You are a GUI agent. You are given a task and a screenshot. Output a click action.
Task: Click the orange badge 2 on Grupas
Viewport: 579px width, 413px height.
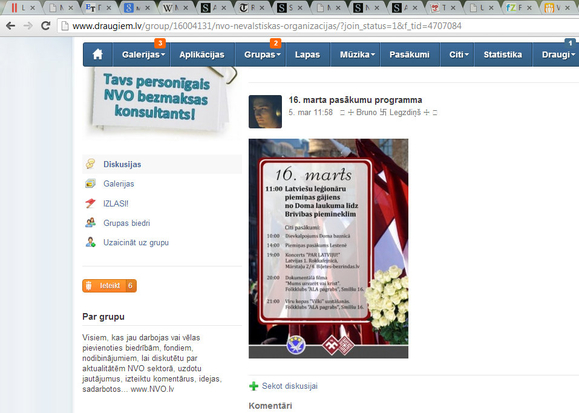click(275, 43)
